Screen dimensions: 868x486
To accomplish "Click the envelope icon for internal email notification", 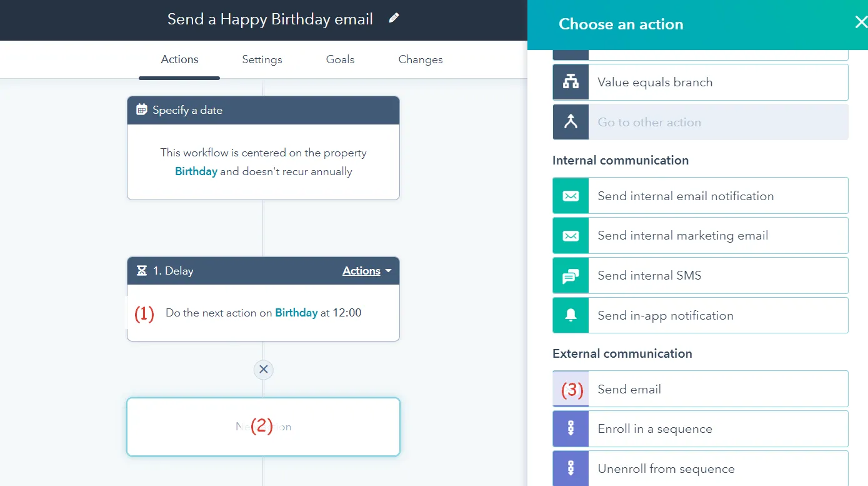I will coord(571,196).
